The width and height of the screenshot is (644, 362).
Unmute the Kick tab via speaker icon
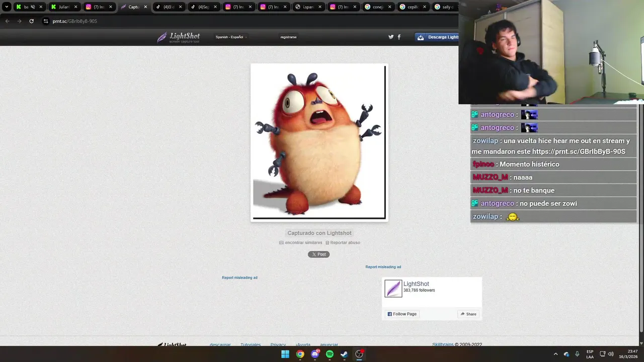point(32,7)
